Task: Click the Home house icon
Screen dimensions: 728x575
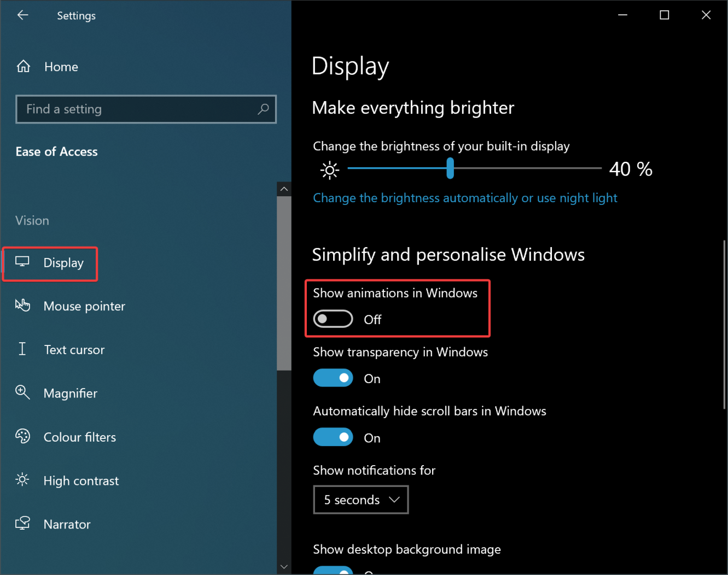Action: [24, 67]
